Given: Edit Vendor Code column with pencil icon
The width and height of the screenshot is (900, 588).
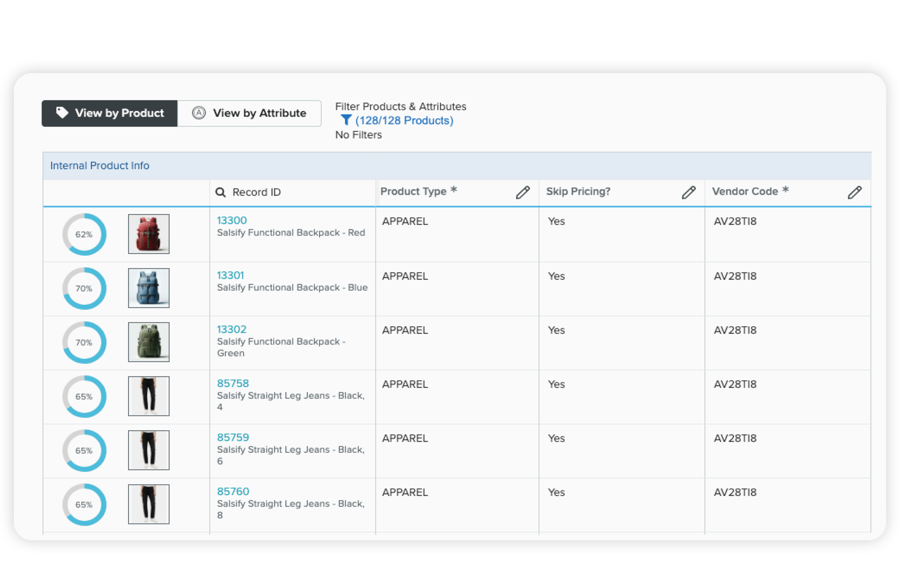Looking at the screenshot, I should [x=854, y=192].
